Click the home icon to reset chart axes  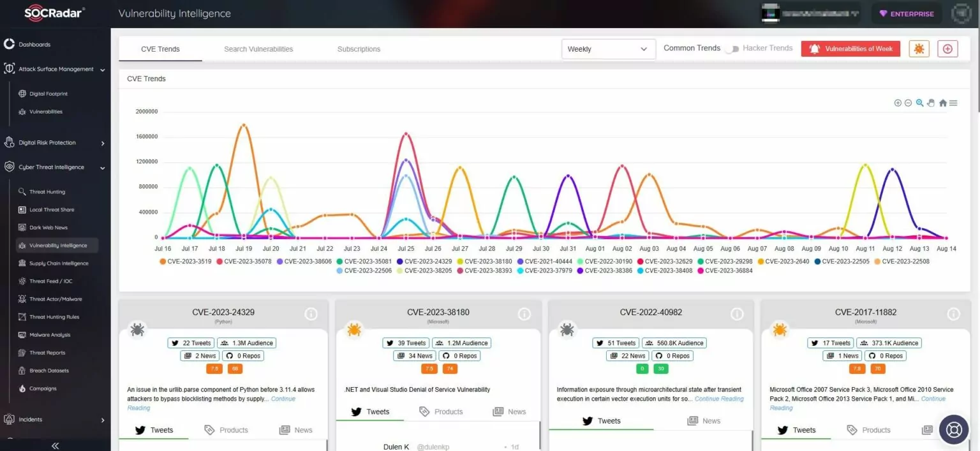[942, 103]
